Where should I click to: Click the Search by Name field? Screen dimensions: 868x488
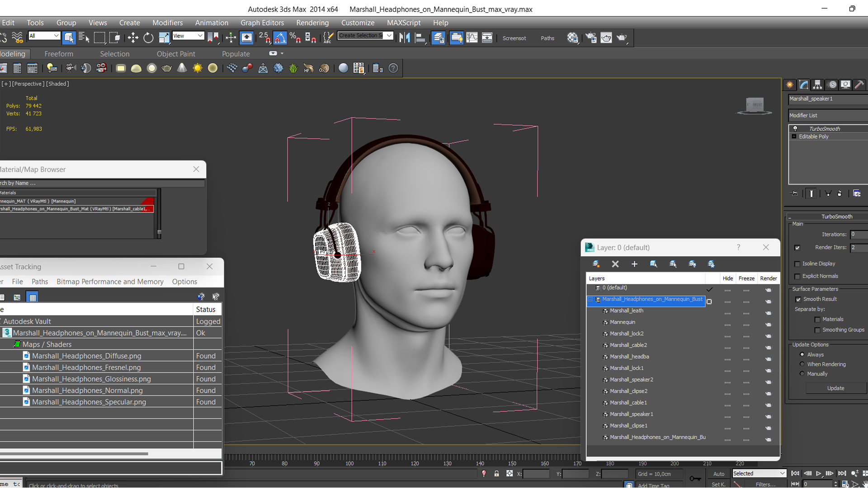(102, 183)
